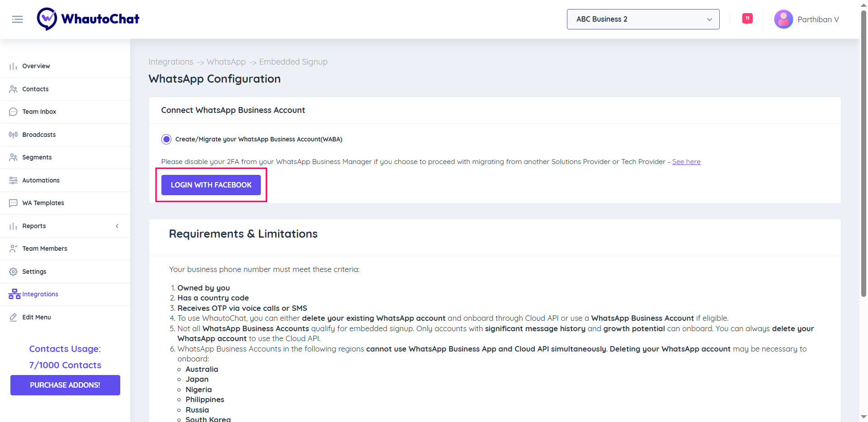Click the Philippines list item
868x422 pixels.
tap(205, 400)
